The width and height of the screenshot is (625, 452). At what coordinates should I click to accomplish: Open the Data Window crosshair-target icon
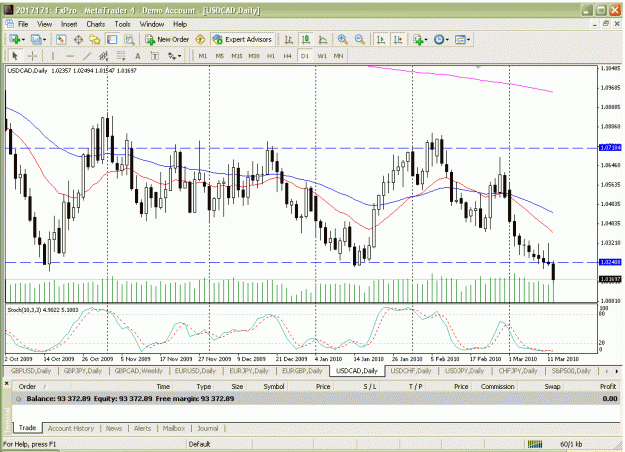78,39
